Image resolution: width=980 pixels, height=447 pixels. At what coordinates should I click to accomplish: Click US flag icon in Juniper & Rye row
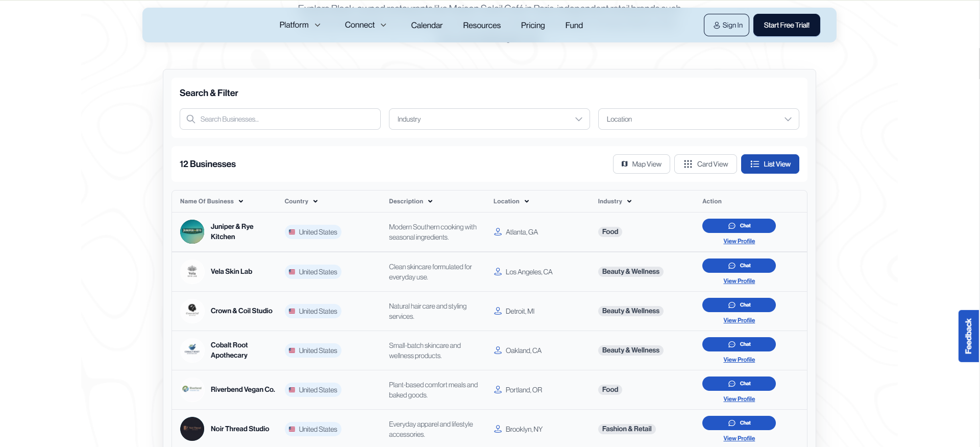pyautogui.click(x=292, y=232)
